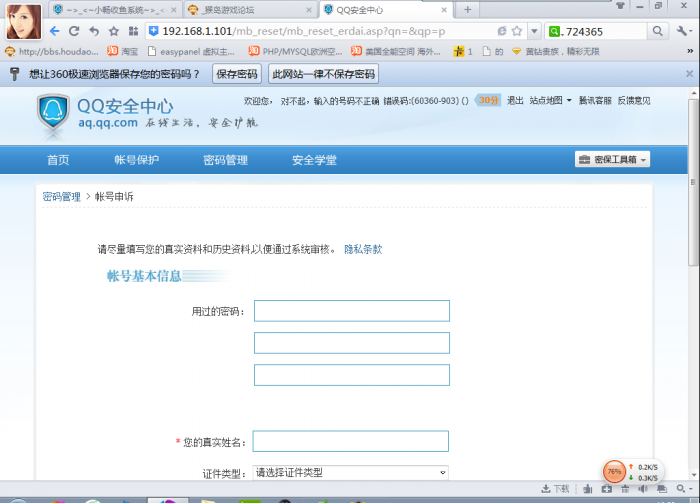Open the 安全学堂 menu
700x503 pixels.
(x=314, y=160)
